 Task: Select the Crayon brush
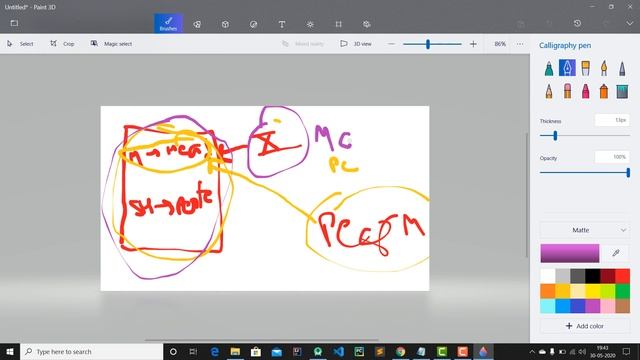[x=585, y=91]
